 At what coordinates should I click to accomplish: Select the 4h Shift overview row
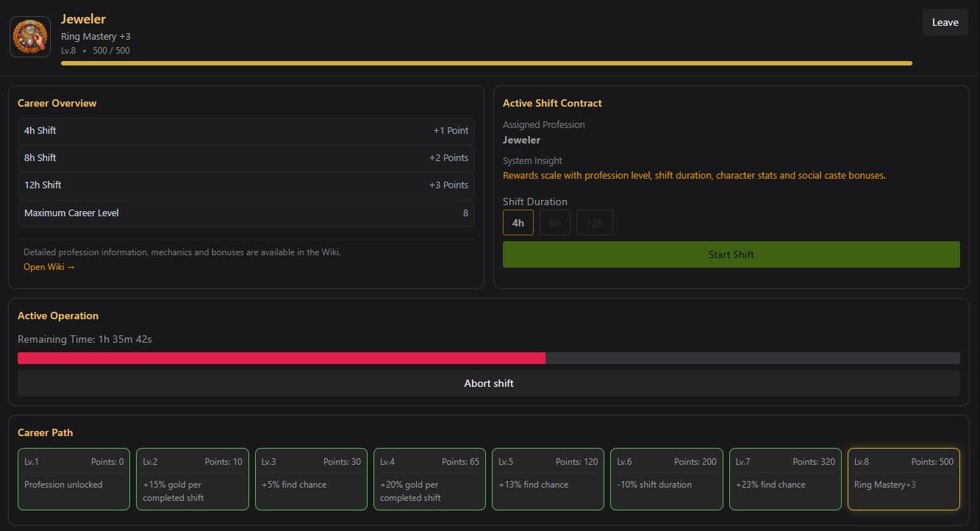(x=246, y=131)
